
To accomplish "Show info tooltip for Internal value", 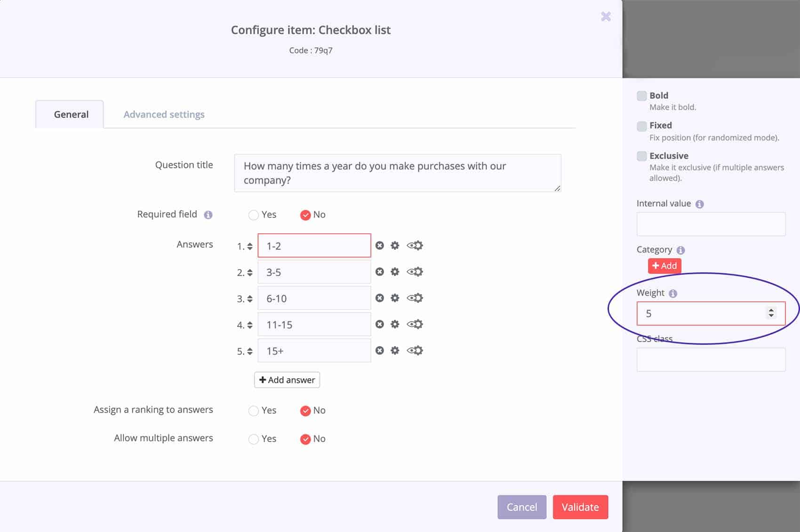I will (x=700, y=204).
